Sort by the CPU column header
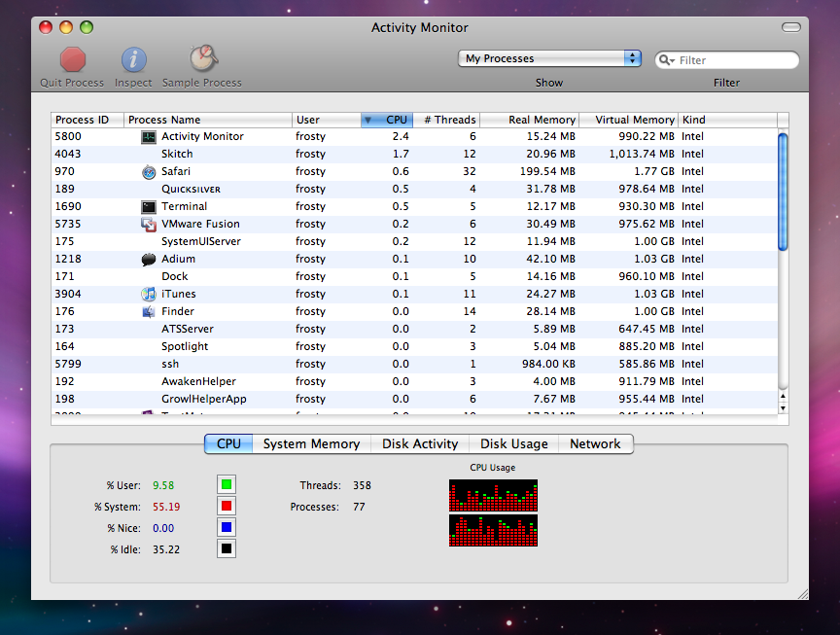This screenshot has height=635, width=840. (387, 120)
